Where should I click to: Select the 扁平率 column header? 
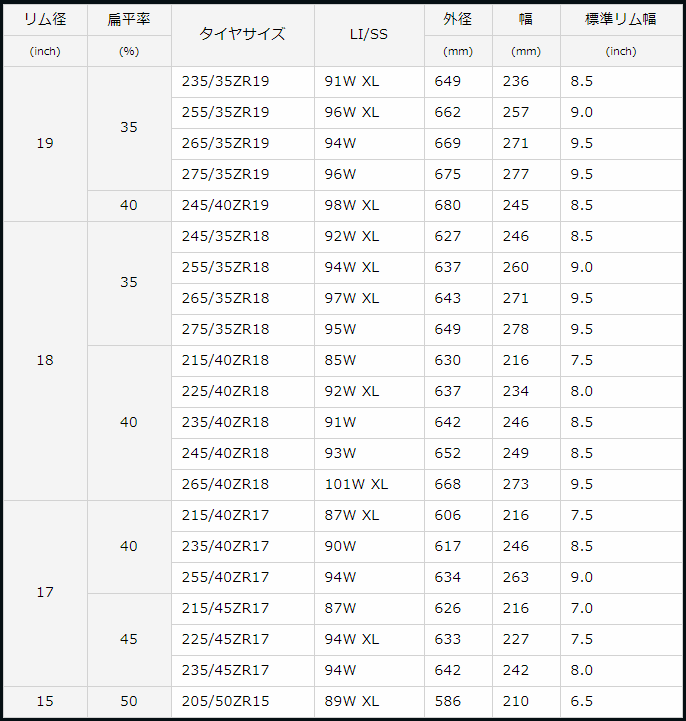(x=129, y=19)
